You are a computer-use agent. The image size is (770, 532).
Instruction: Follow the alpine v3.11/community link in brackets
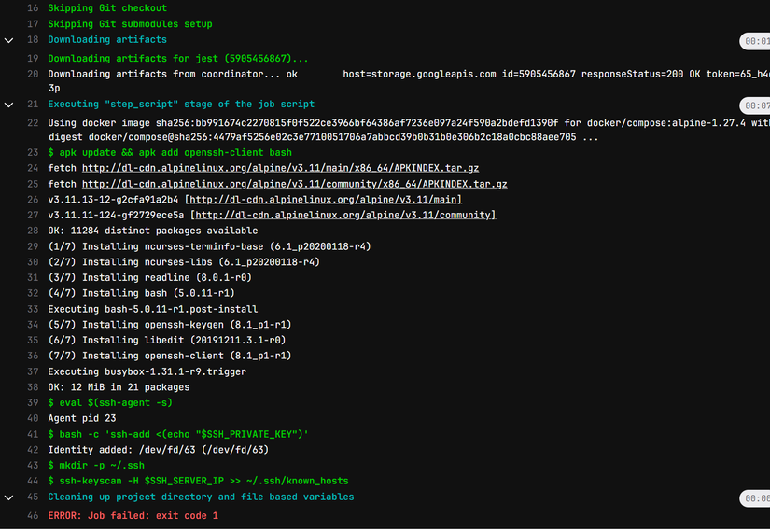(343, 216)
